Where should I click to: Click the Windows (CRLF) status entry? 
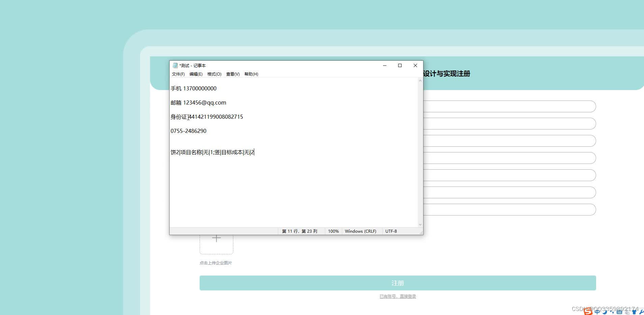coord(360,231)
